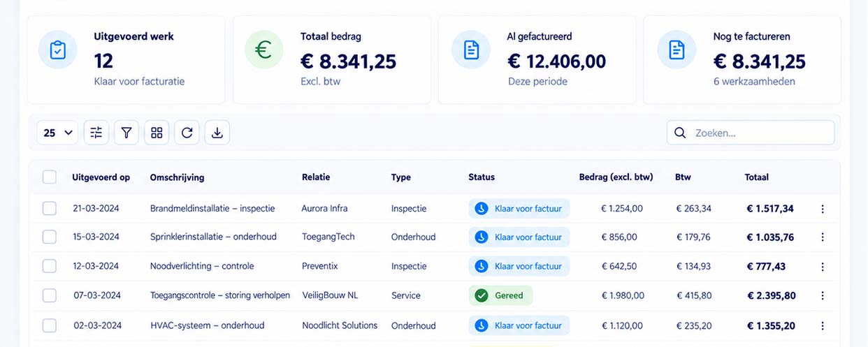Click the Noodlicht Solutions relation cell
The width and height of the screenshot is (868, 347).
coord(340,325)
